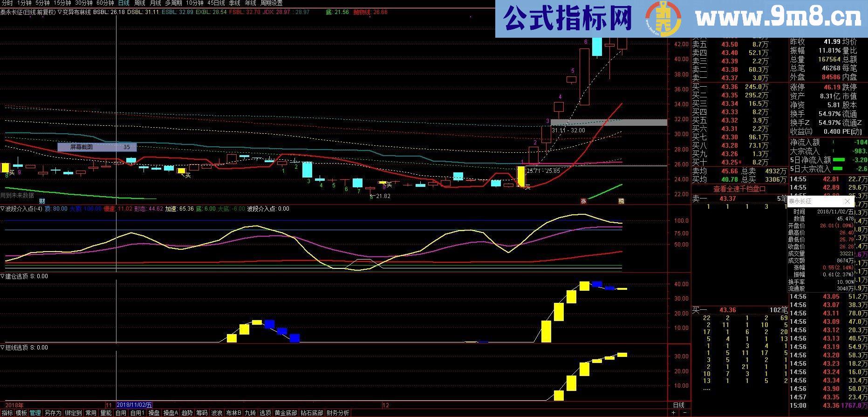This screenshot has height=417, width=868.
Task: Expand the 建仓逃顶 indicator dropdown triangle
Action: [2, 276]
